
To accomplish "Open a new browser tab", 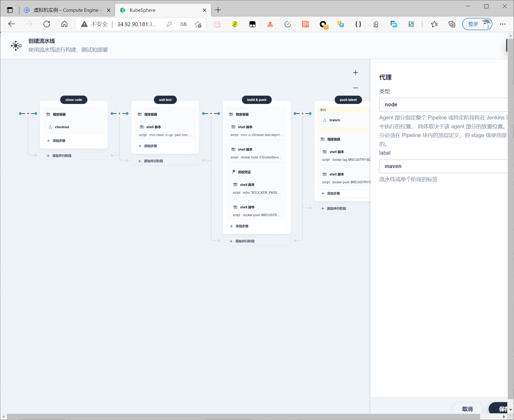I will click(218, 10).
